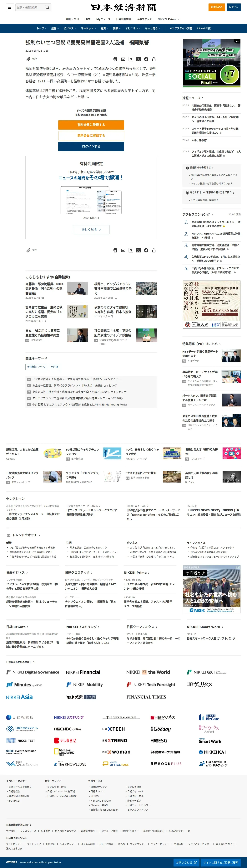
Task: Expand the NIKKEI Prime header dropdown
Action: tap(169, 19)
